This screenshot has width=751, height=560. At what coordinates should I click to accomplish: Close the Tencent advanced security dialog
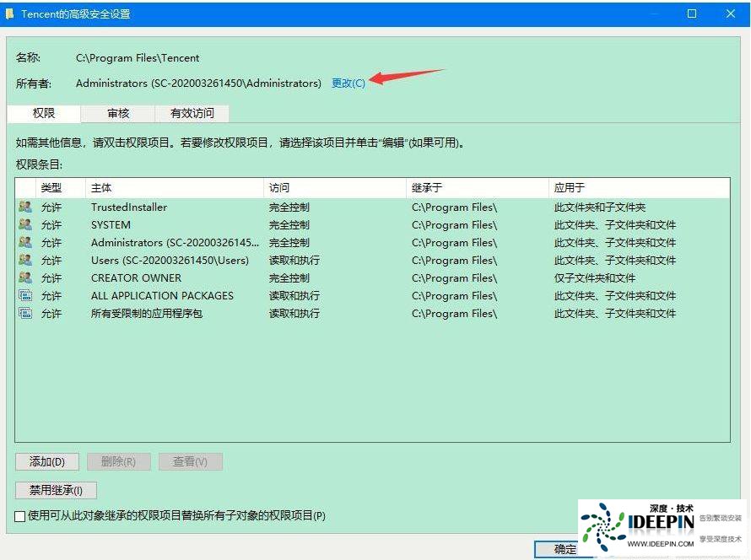pyautogui.click(x=731, y=13)
